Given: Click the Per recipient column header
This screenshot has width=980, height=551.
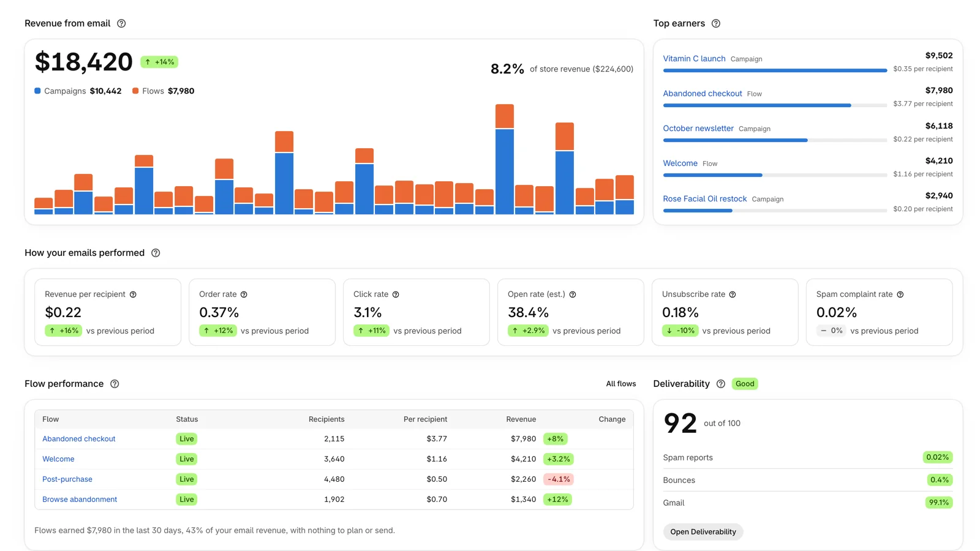Looking at the screenshot, I should pyautogui.click(x=425, y=419).
